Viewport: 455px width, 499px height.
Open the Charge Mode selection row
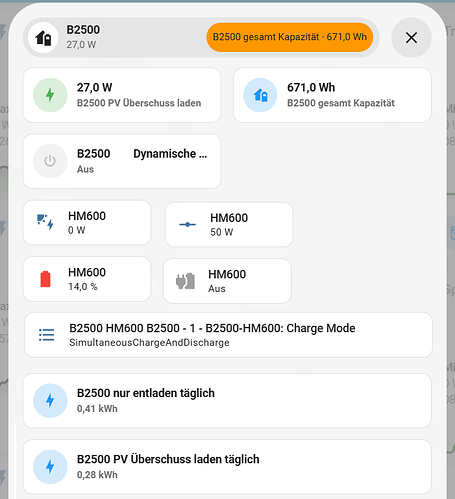(x=228, y=335)
